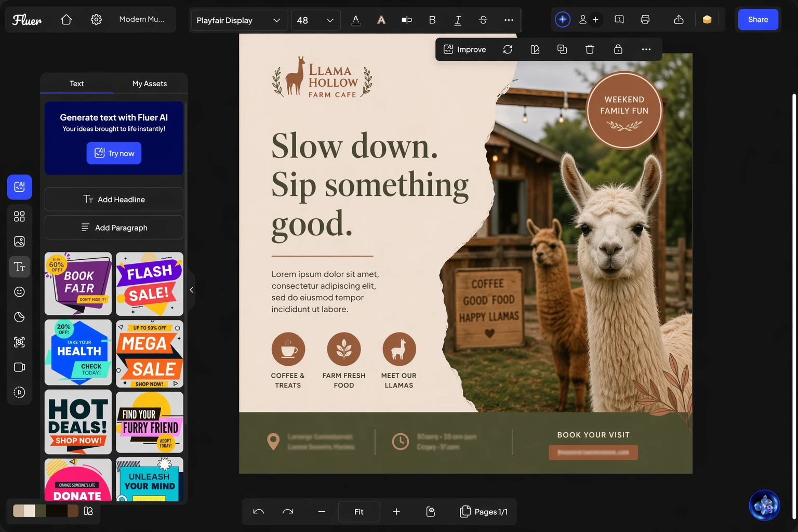Collapse the left text panel arrow
The width and height of the screenshot is (798, 532).
tap(192, 290)
